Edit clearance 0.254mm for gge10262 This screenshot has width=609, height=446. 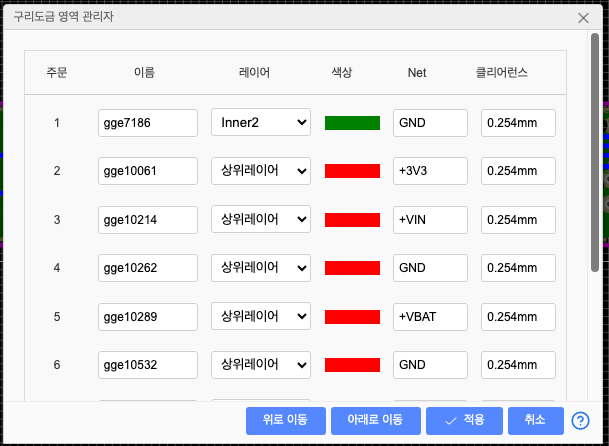[x=518, y=268]
